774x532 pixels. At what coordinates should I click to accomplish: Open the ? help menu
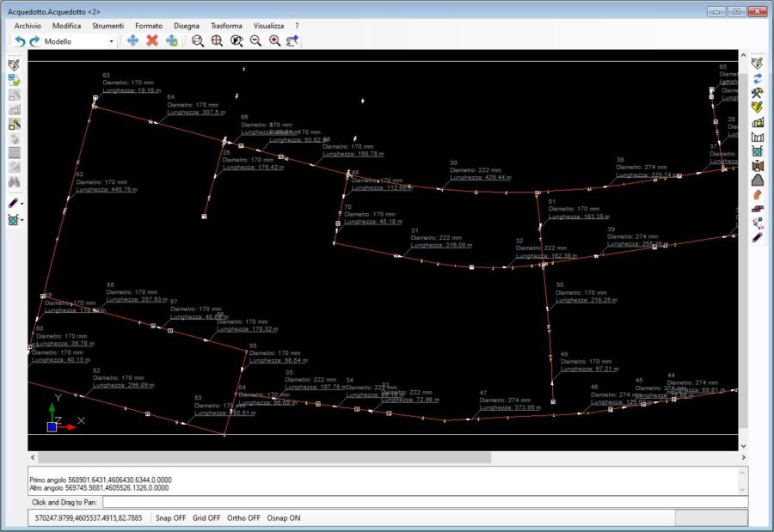[297, 26]
